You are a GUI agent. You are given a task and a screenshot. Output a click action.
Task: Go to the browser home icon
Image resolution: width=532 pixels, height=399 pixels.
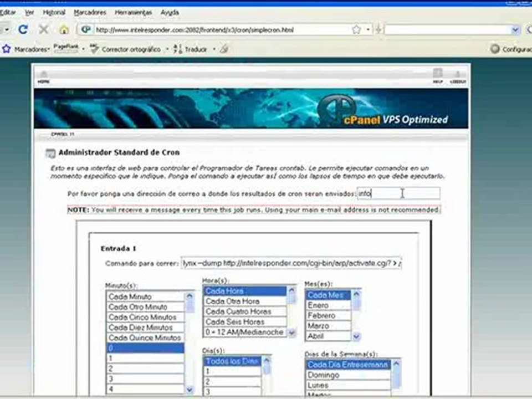click(x=64, y=30)
